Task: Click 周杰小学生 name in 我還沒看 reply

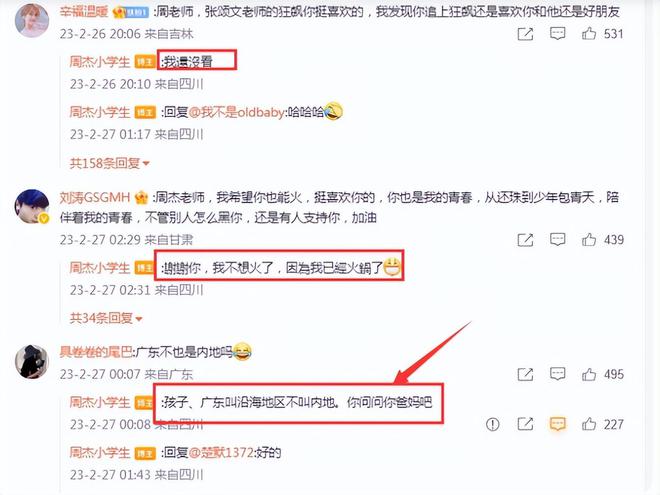Action: click(100, 62)
